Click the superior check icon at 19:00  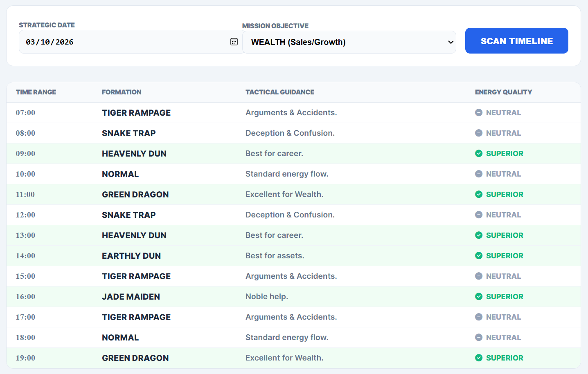(x=478, y=358)
